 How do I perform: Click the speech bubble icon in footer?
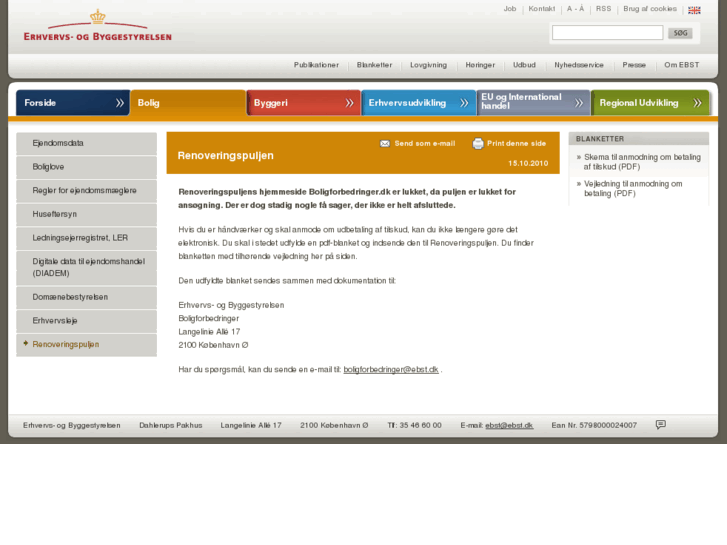(x=661, y=424)
